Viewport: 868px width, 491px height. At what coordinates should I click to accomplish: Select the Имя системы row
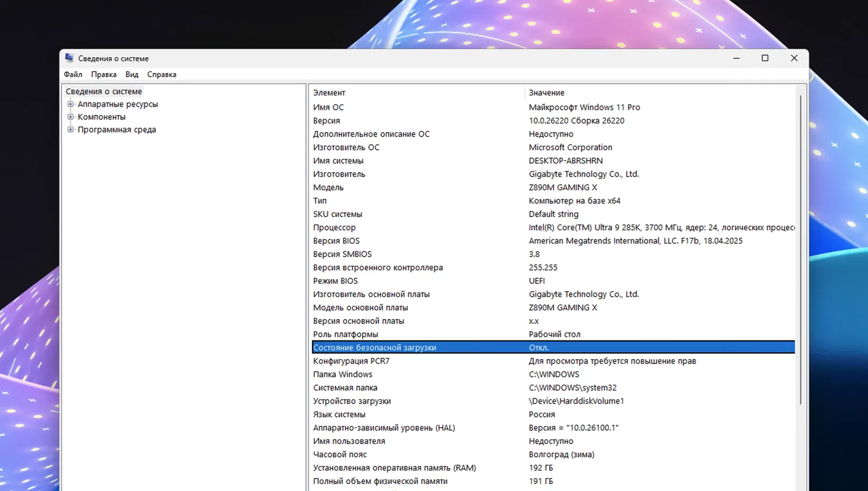(553, 160)
